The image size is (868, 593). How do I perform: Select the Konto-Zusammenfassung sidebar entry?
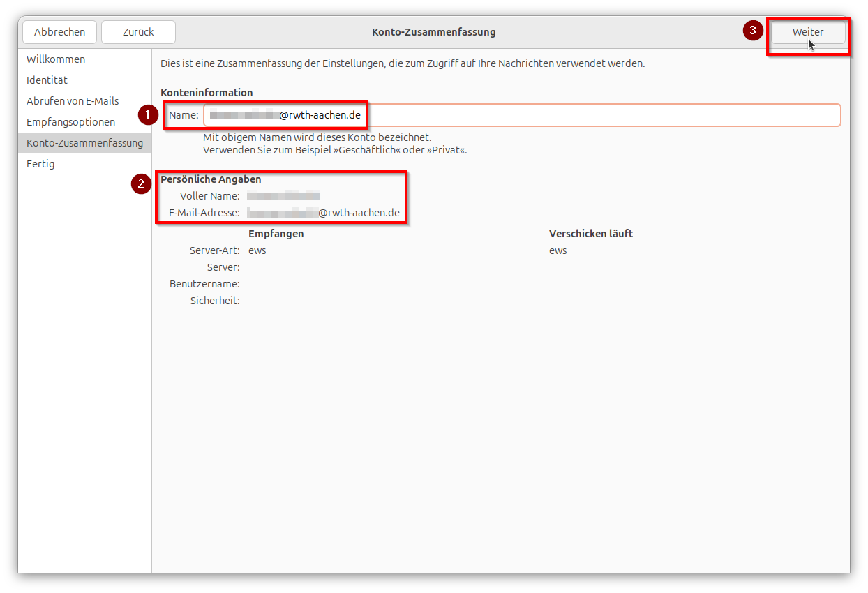click(84, 142)
